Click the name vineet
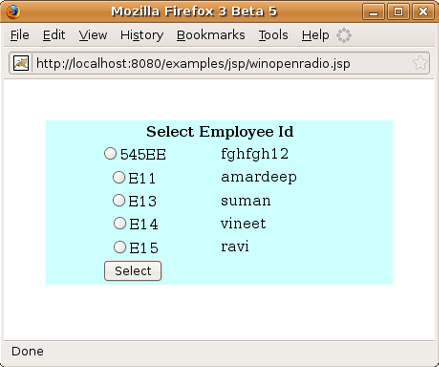The height and width of the screenshot is (367, 439). [x=243, y=223]
